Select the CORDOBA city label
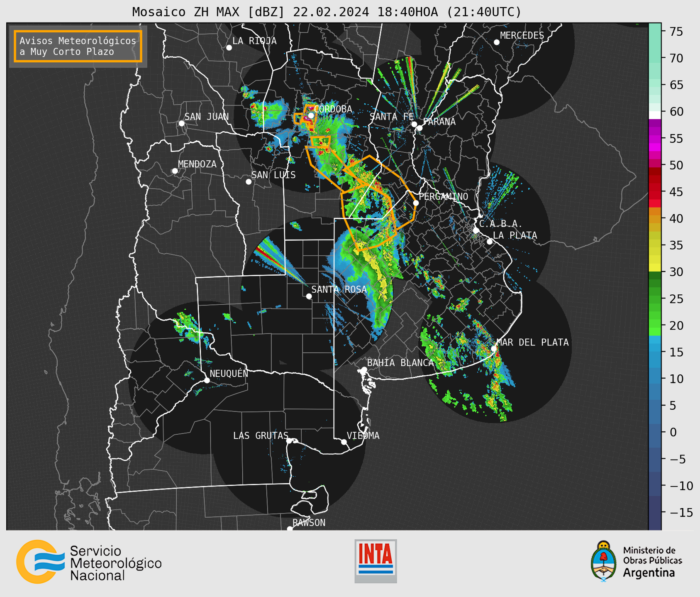Viewport: 700px width, 597px height. [333, 109]
